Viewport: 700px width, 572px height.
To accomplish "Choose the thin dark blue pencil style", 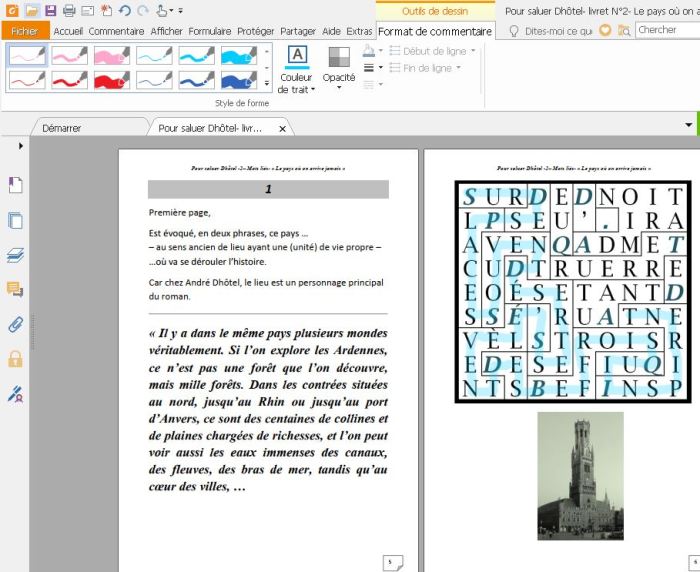I will point(154,80).
